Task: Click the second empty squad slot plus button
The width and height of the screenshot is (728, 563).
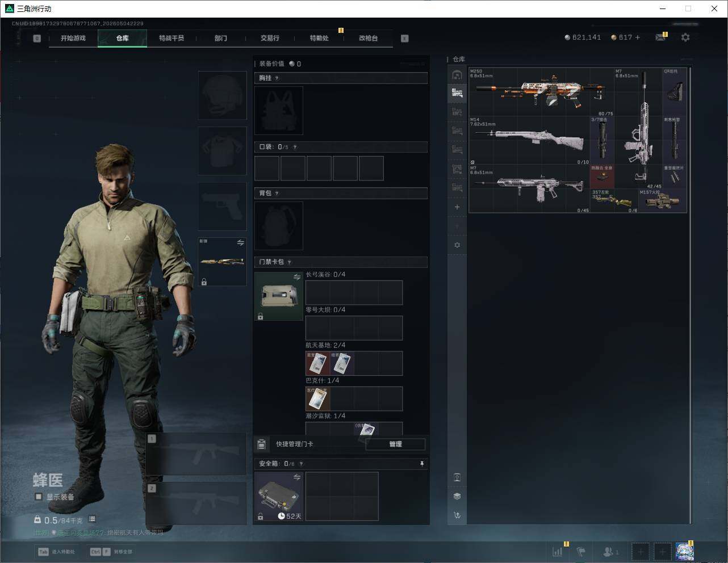Action: click(x=662, y=551)
